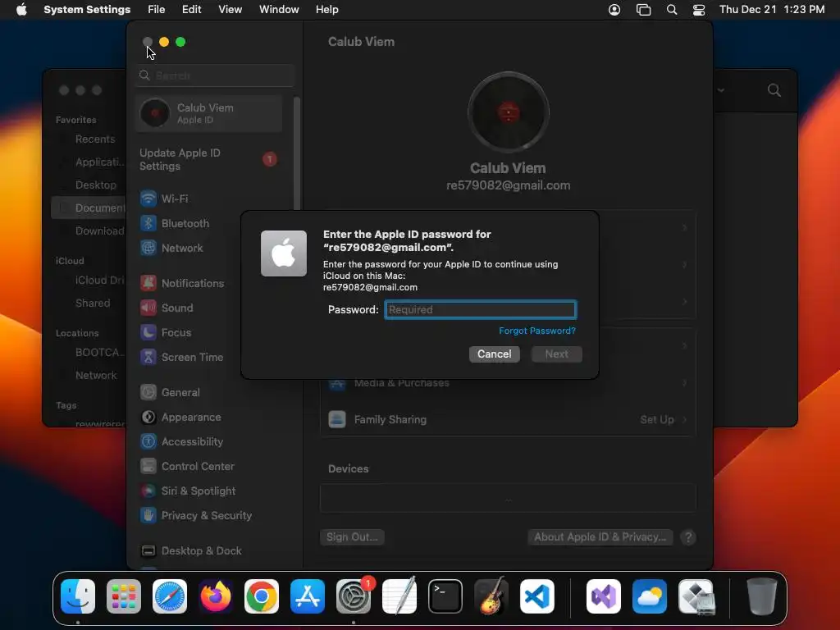Select Control Center icon in sidebar

click(148, 466)
